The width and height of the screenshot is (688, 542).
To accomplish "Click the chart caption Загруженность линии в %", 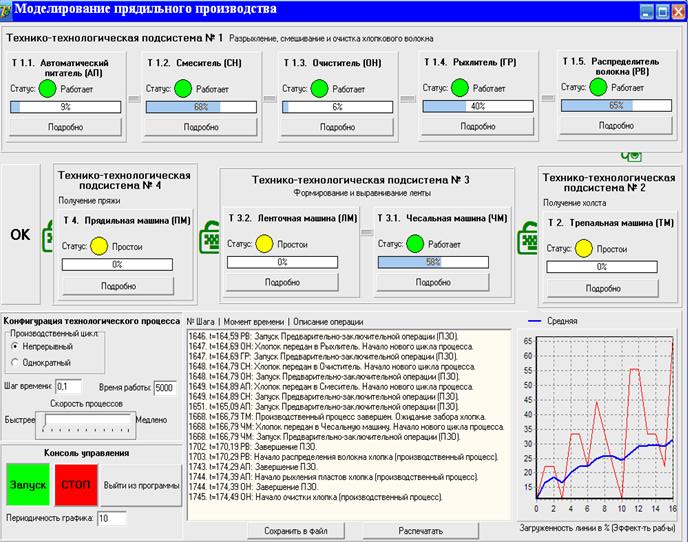I will click(597, 528).
